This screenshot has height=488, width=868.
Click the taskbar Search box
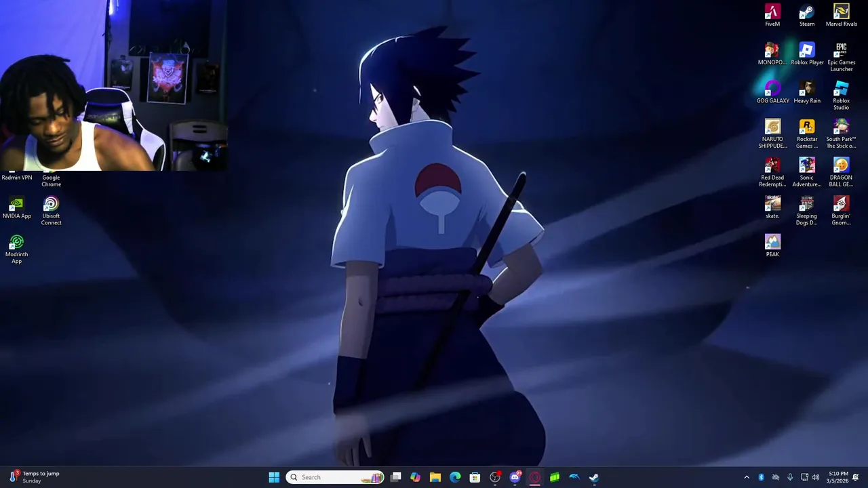pyautogui.click(x=335, y=477)
